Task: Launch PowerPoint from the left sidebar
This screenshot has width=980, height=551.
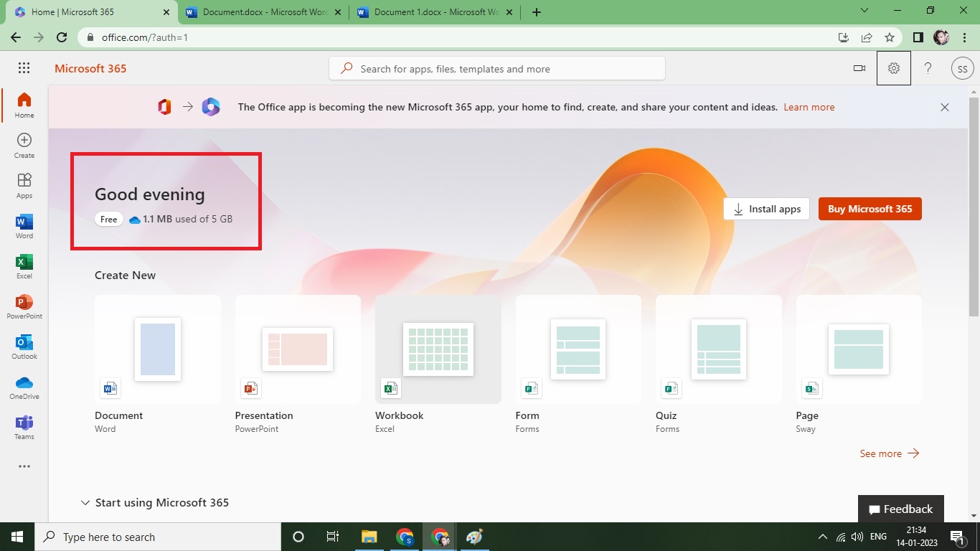Action: pyautogui.click(x=24, y=306)
